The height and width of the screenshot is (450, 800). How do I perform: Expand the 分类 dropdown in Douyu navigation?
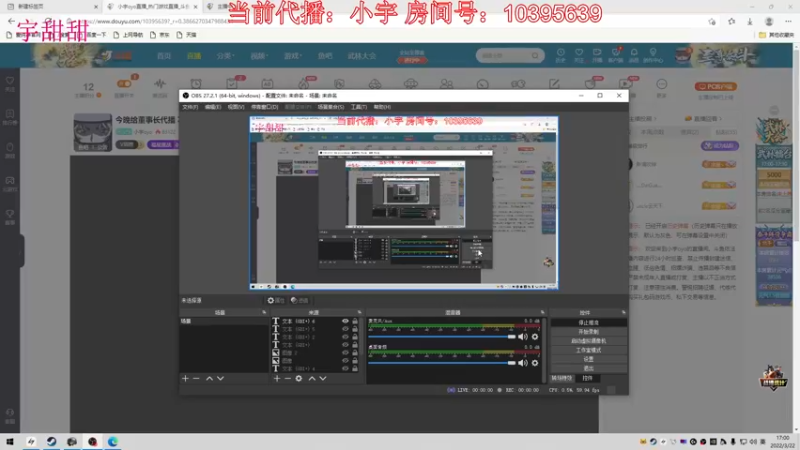coord(224,56)
